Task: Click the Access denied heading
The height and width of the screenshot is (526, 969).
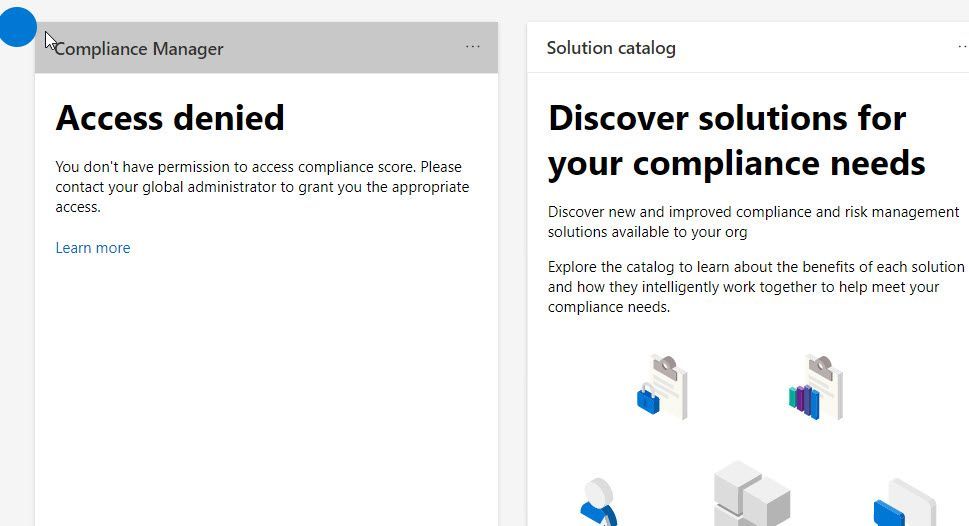Action: (170, 118)
